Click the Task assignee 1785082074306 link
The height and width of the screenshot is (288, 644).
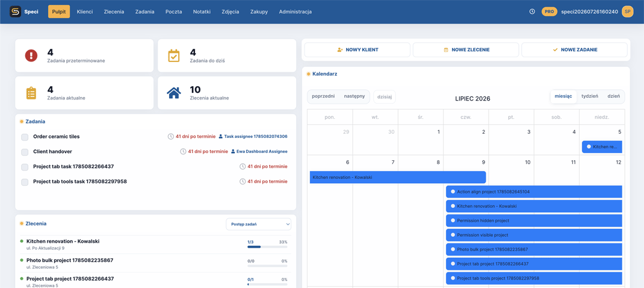(x=256, y=137)
